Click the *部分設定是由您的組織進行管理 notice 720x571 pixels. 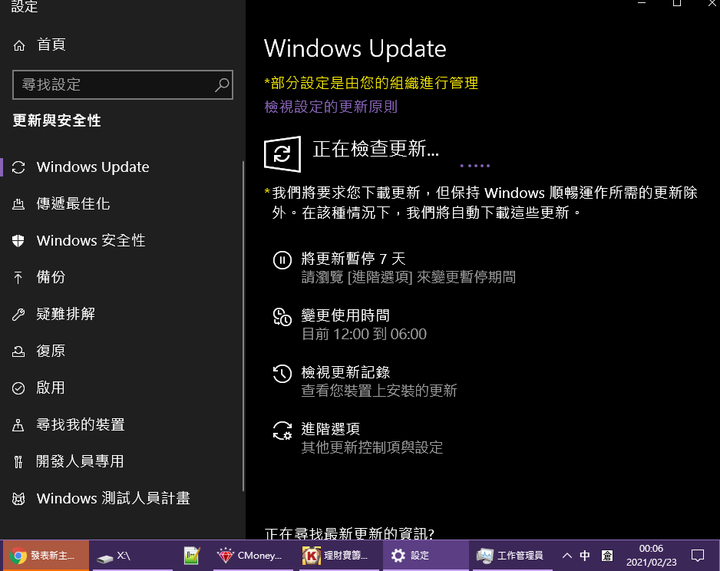click(x=371, y=83)
